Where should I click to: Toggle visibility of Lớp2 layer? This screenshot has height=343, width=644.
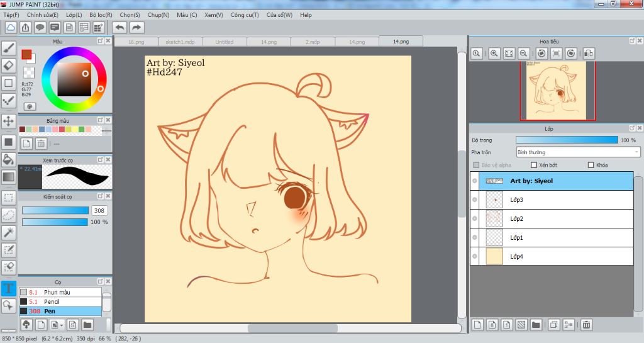475,218
